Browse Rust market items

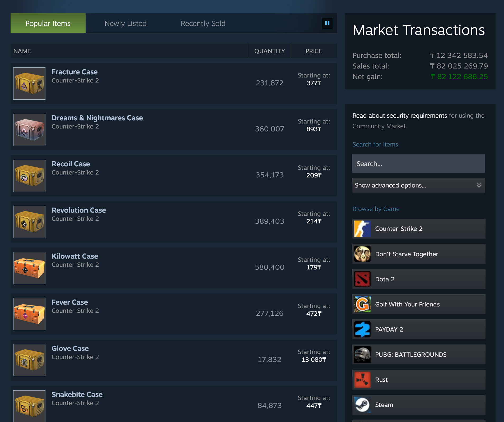click(419, 380)
